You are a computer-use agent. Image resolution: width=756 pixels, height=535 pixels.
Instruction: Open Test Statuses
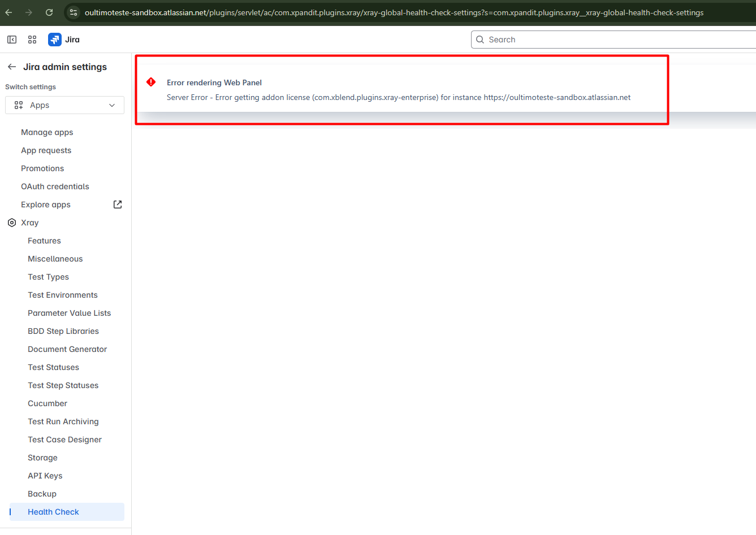coord(54,367)
